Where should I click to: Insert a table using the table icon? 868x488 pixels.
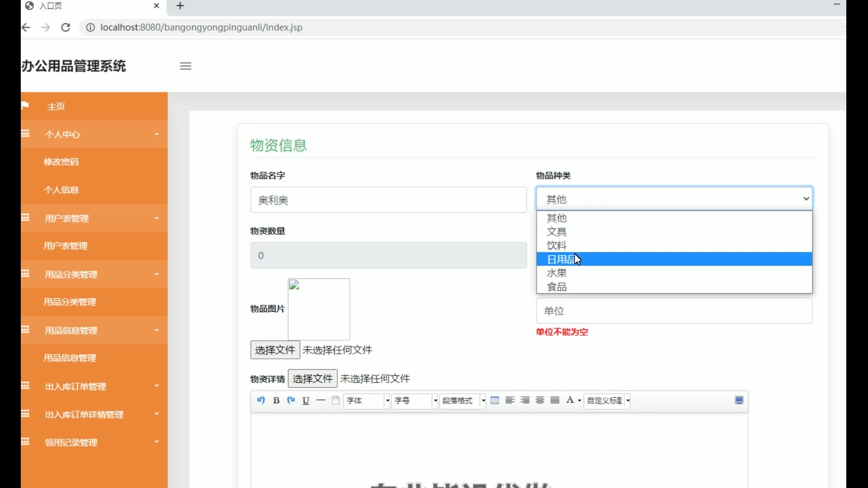495,400
